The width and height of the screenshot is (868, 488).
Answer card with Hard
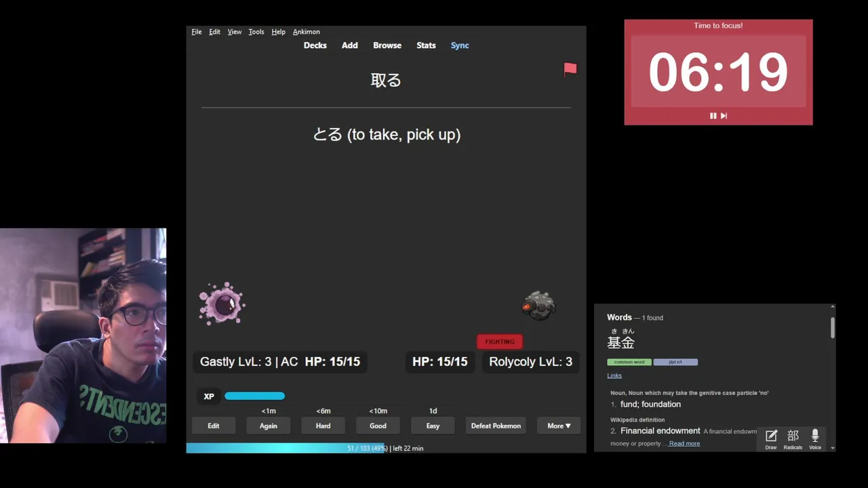[323, 426]
